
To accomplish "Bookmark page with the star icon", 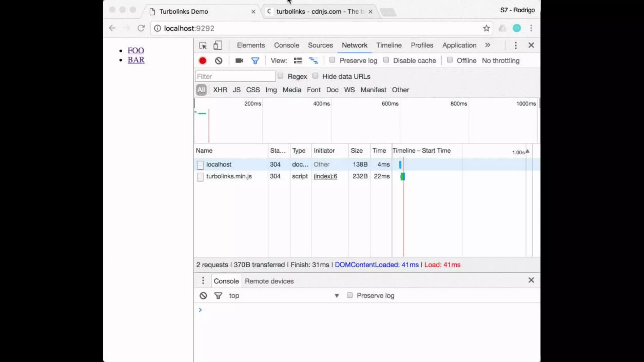I will point(486,28).
